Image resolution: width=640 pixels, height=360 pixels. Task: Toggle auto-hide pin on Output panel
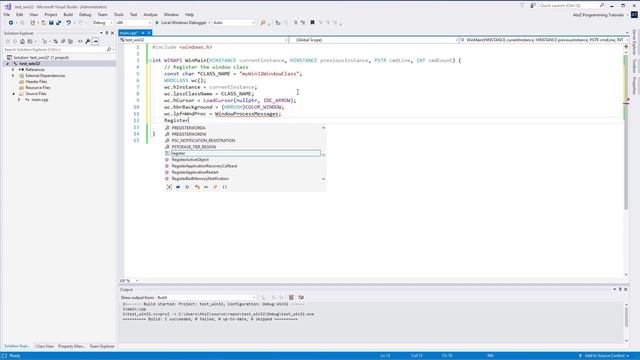coord(620,289)
